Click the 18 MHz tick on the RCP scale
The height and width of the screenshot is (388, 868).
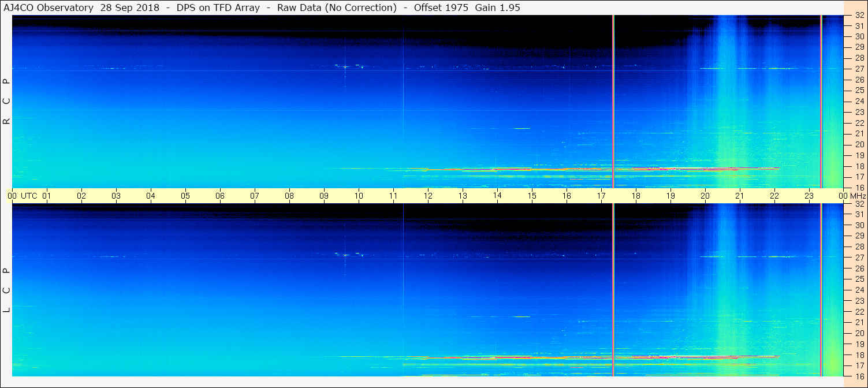[x=859, y=166]
